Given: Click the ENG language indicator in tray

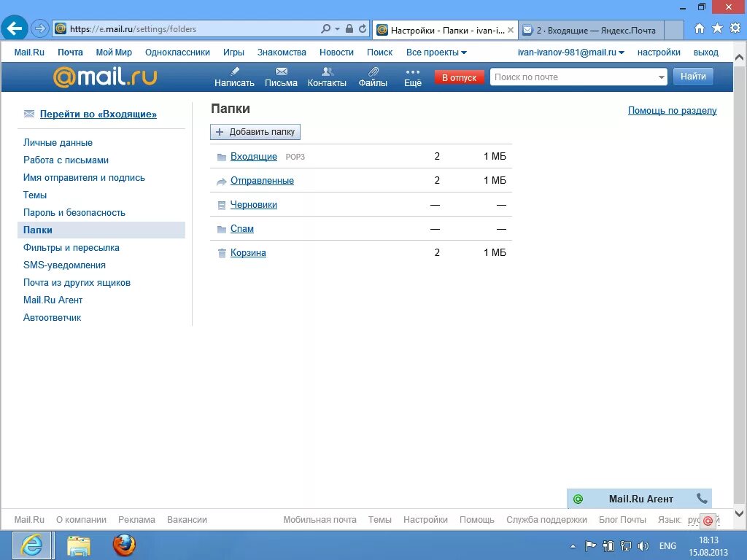Looking at the screenshot, I should (667, 546).
